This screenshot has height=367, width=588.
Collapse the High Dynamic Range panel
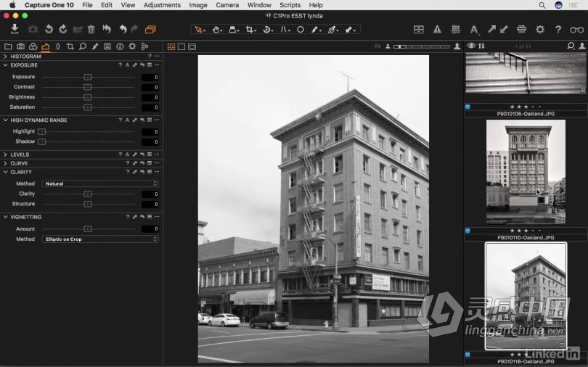[x=5, y=120]
